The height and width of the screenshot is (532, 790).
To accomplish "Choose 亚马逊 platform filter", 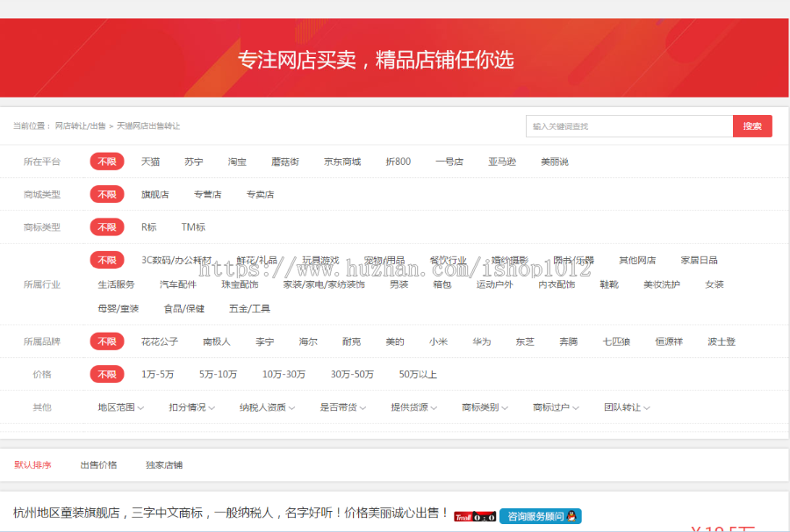I will pyautogui.click(x=502, y=162).
